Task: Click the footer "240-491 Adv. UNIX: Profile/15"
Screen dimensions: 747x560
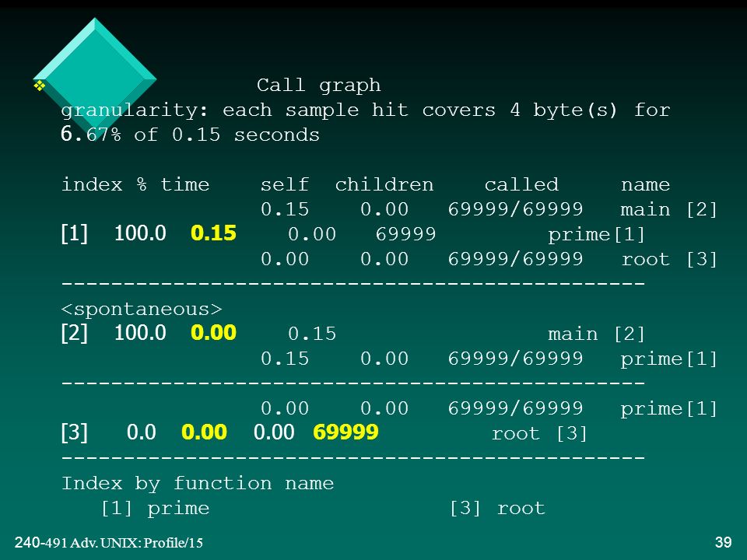Action: coord(109,543)
